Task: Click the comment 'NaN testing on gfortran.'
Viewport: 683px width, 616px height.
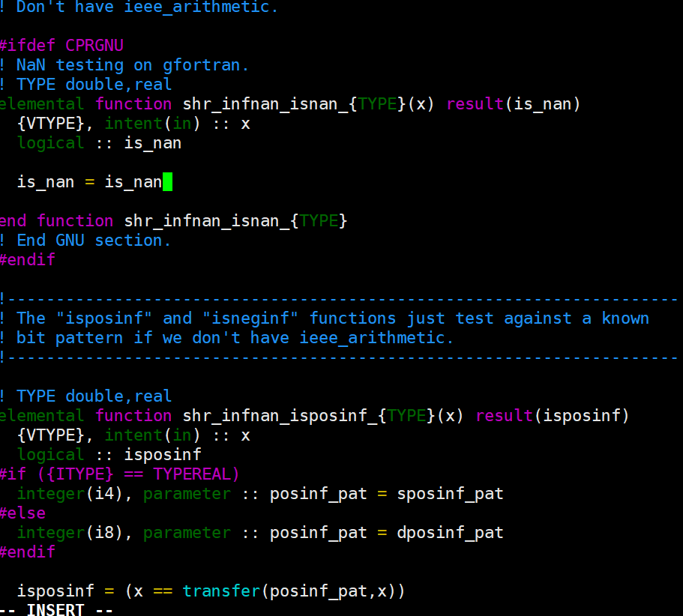Action: pyautogui.click(x=133, y=65)
